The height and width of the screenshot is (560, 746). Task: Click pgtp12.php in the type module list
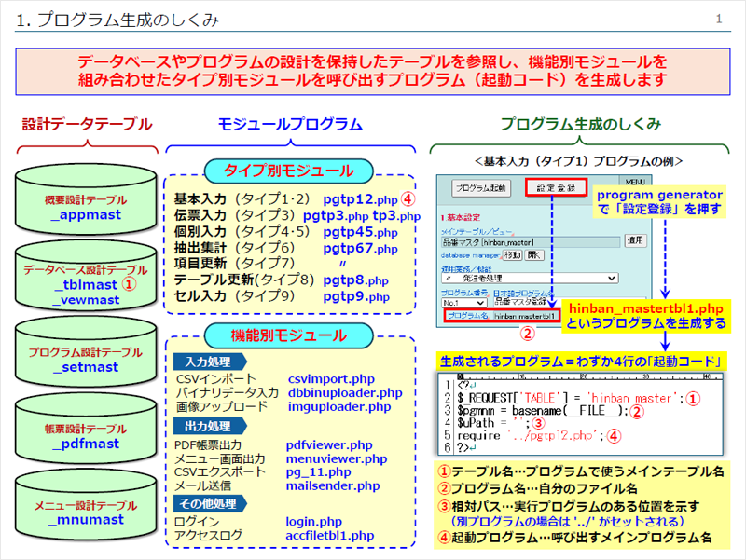pos(360,199)
